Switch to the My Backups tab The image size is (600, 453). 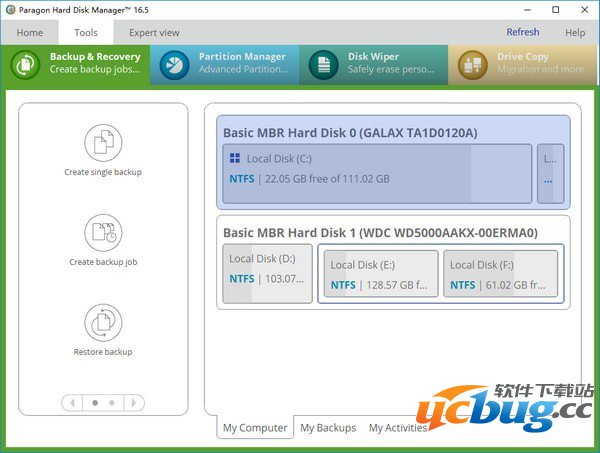pos(328,428)
